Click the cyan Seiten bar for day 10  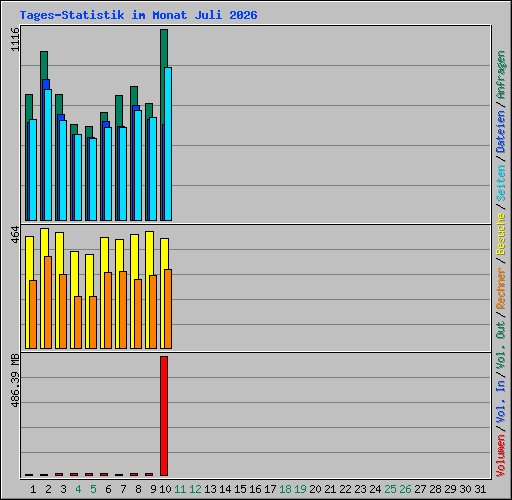pos(168,144)
